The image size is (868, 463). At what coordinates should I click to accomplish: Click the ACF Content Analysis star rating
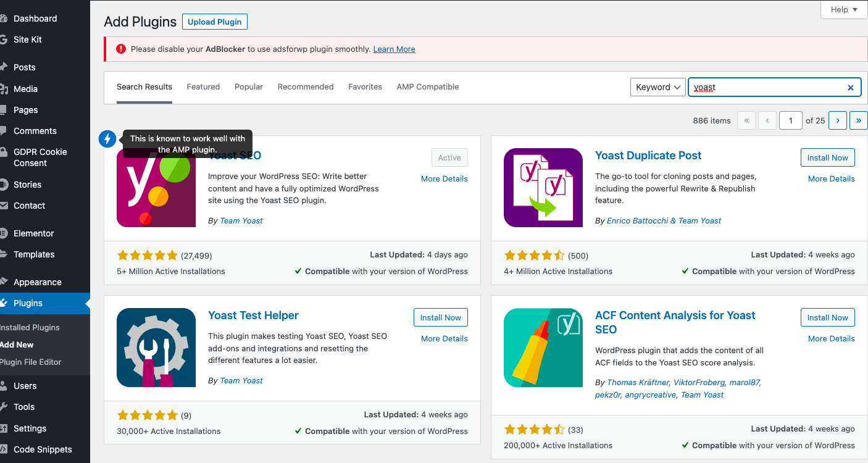coord(534,430)
